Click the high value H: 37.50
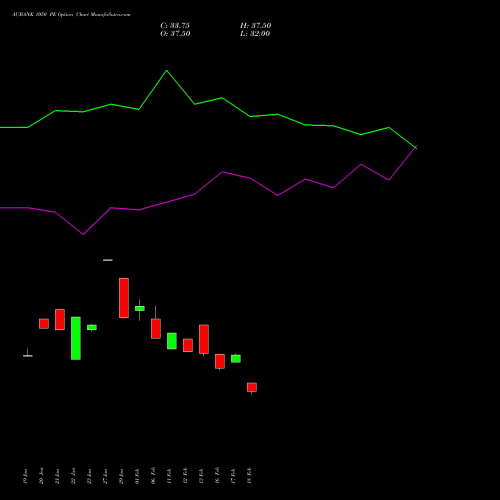Image resolution: width=500 pixels, height=500 pixels. point(256,26)
